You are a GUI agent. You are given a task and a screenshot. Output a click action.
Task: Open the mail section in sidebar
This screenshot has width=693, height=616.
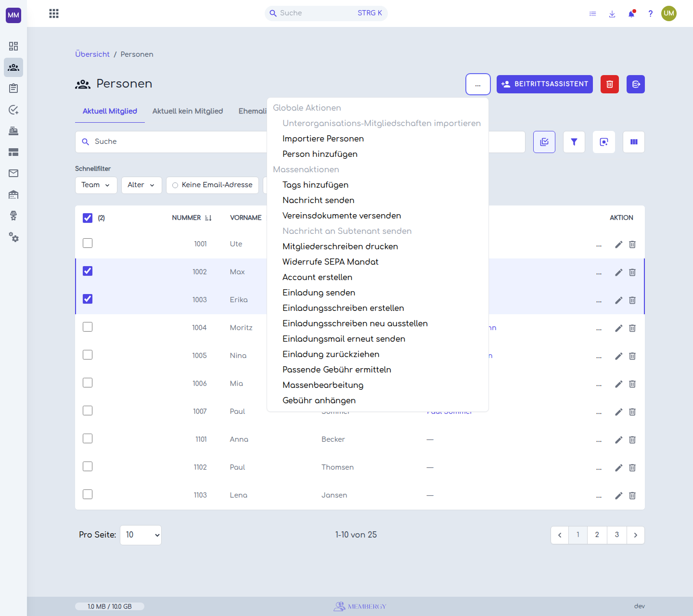[13, 173]
